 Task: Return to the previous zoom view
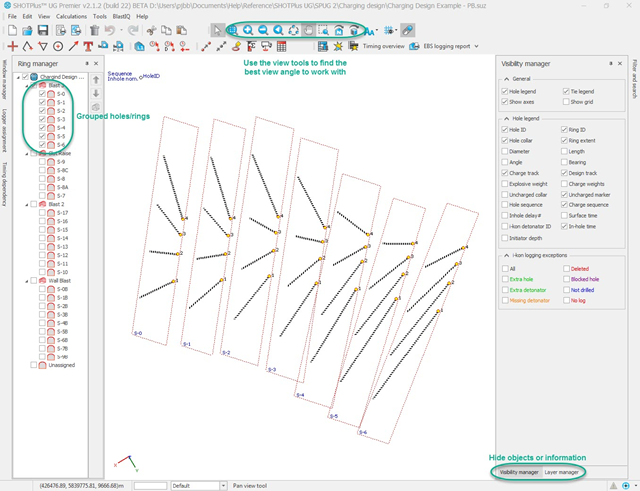pos(278,31)
